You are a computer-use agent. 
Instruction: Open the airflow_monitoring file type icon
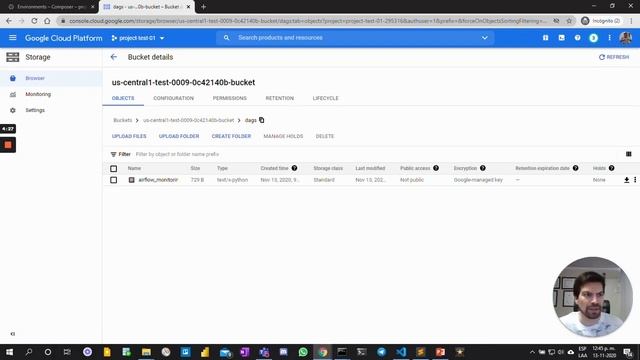coord(131,180)
